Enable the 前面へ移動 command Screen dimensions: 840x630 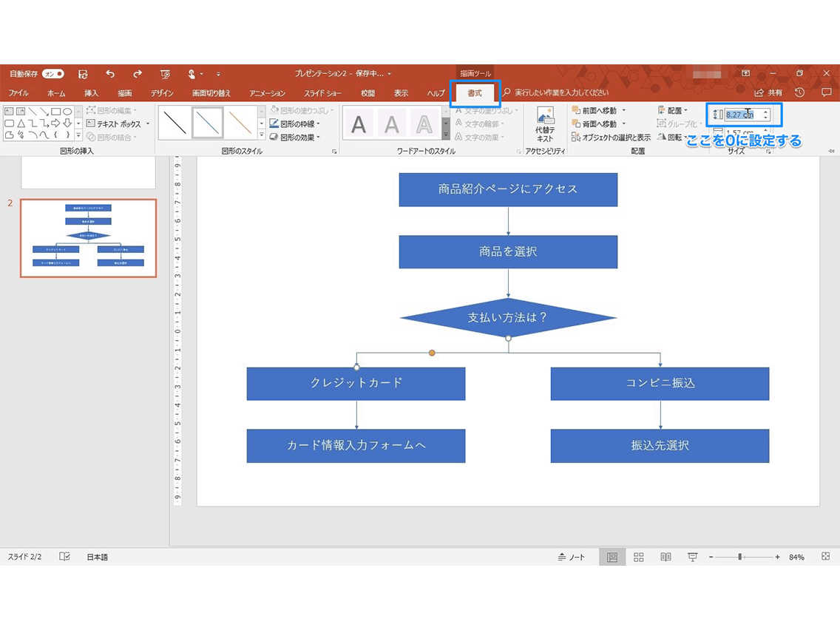tap(597, 109)
